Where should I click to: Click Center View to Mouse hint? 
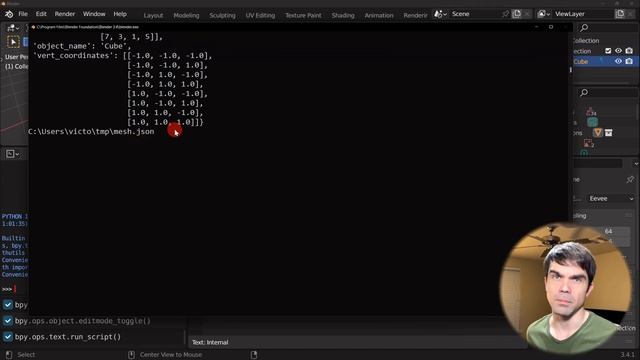171,355
